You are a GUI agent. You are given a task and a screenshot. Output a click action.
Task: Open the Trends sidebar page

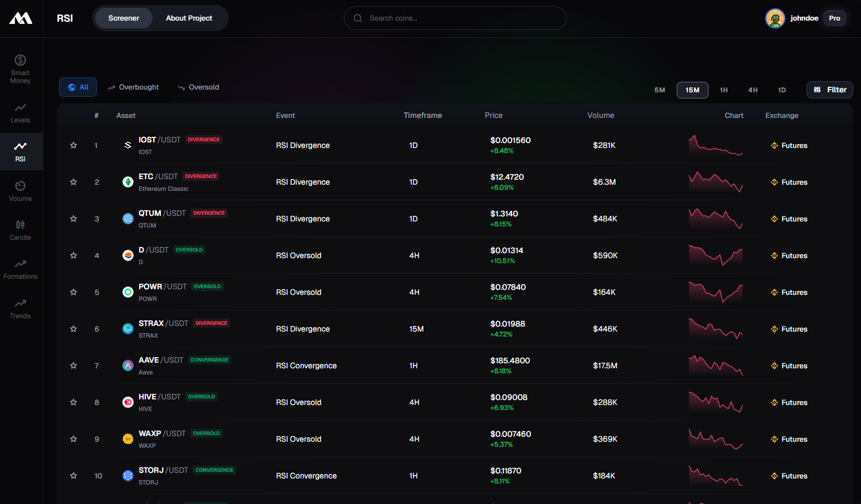coord(21,309)
